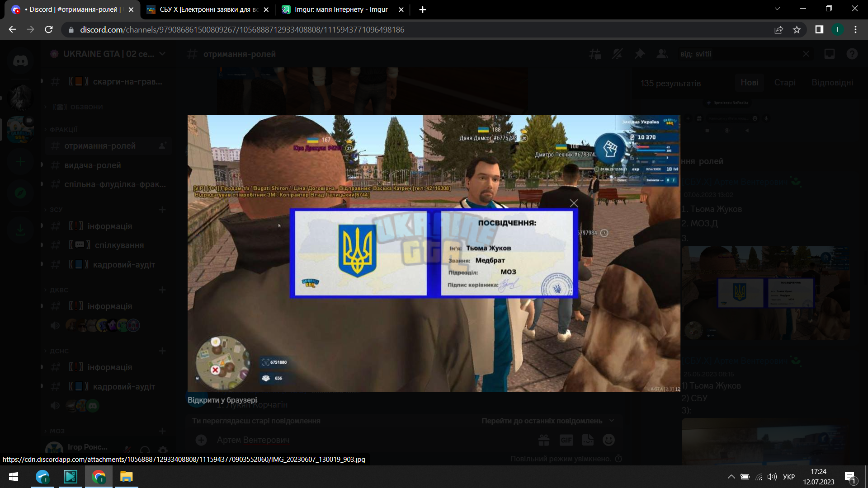Share this page icon in Chrome address bar

click(778, 30)
